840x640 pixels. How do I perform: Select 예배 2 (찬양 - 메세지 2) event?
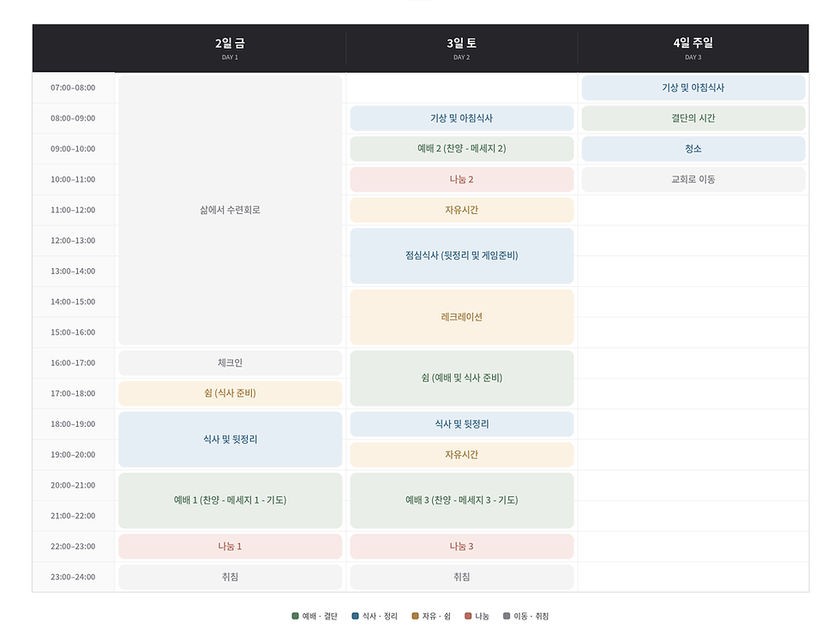click(x=462, y=149)
